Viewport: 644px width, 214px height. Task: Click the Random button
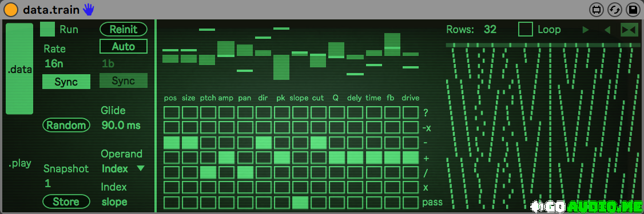point(66,126)
